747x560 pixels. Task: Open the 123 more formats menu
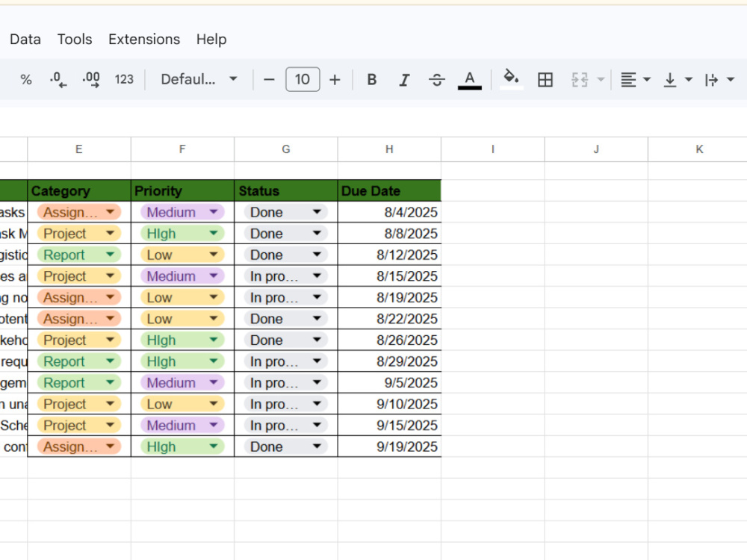click(124, 80)
